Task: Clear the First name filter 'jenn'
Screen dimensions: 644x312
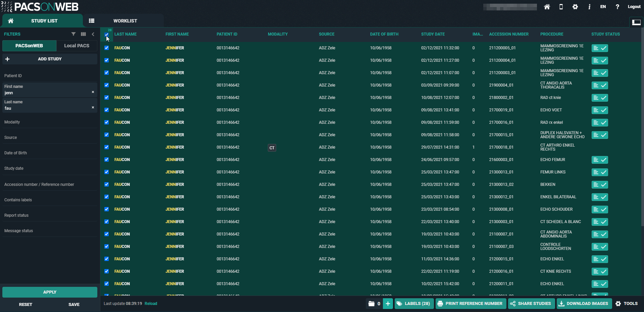Action: point(93,92)
